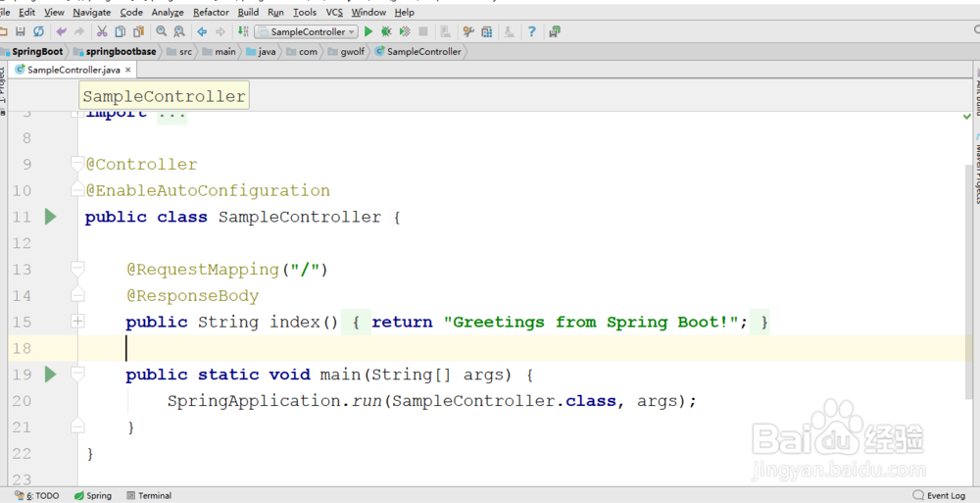980x503 pixels.
Task: Open the Terminal tool window
Action: [x=149, y=495]
